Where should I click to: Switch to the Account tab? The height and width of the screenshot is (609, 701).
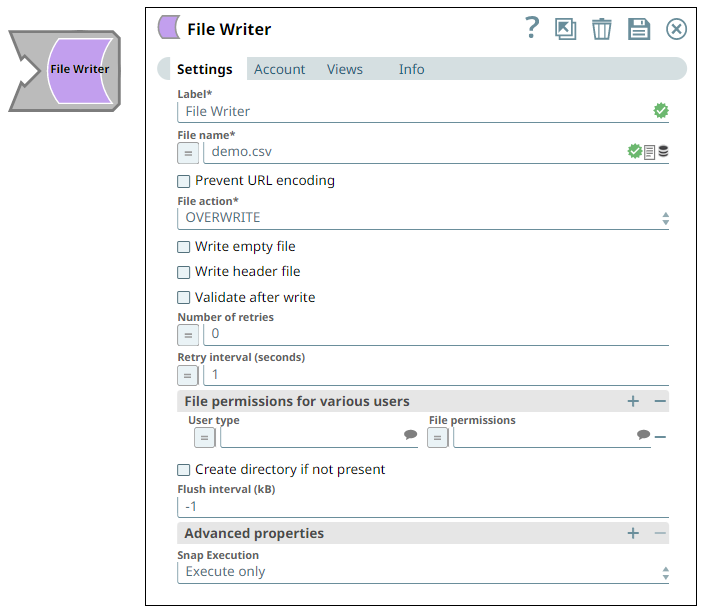pyautogui.click(x=279, y=69)
